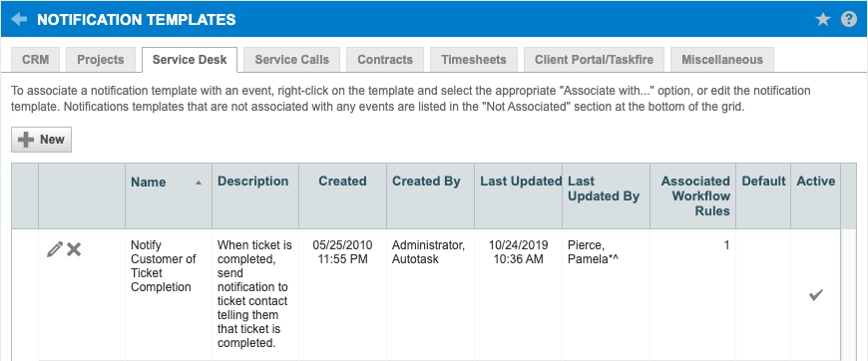
Task: Click the Associated Workflow Rules header
Action: coord(693,196)
